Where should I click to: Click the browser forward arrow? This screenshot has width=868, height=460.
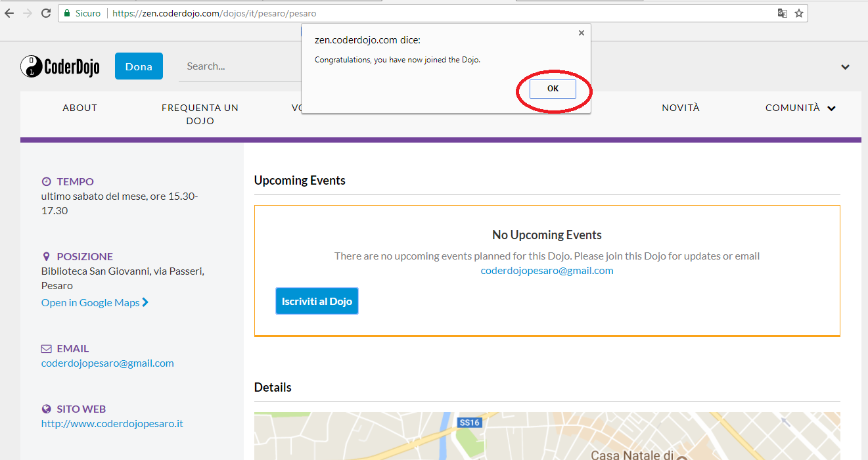point(28,13)
